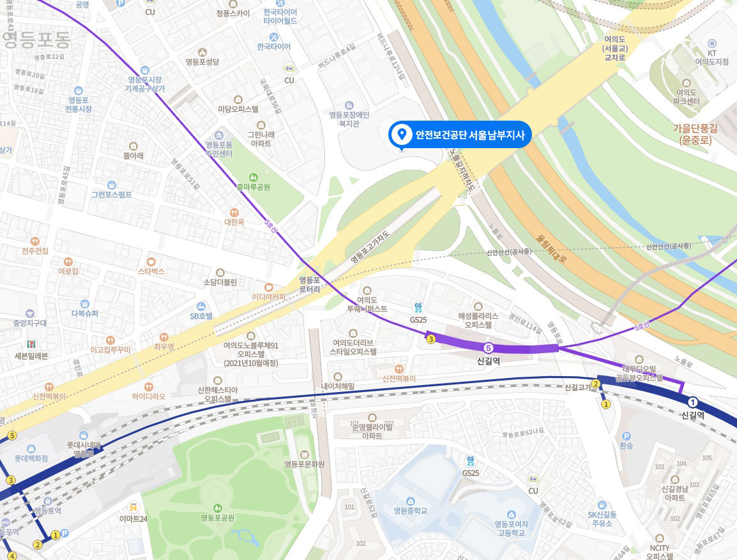
Task: Click the GS25 store icon near 여의도투웨니퍼스트
Action: [418, 308]
